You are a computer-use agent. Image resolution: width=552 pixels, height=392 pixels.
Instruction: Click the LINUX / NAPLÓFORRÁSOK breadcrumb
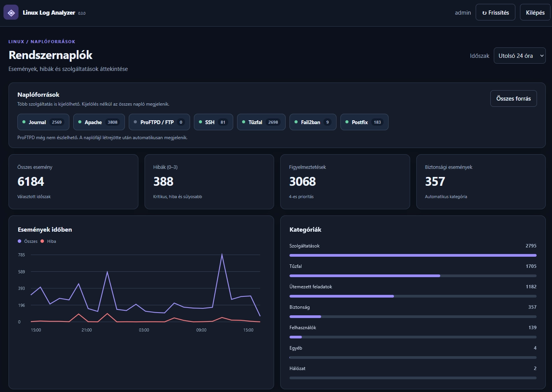42,42
